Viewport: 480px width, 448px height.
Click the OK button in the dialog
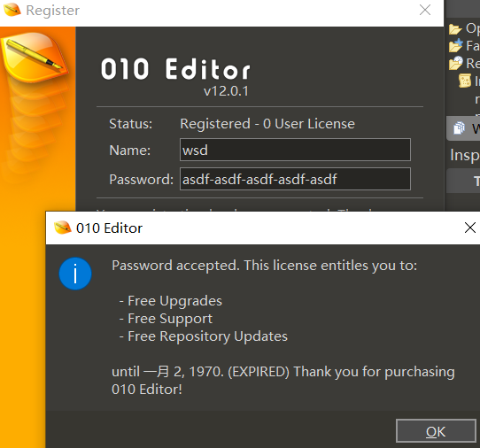[x=436, y=431]
